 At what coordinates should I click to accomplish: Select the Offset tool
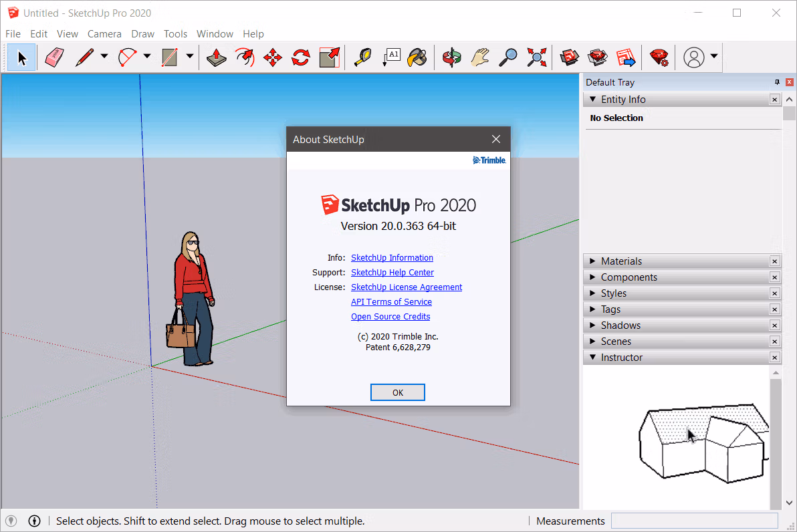[245, 57]
